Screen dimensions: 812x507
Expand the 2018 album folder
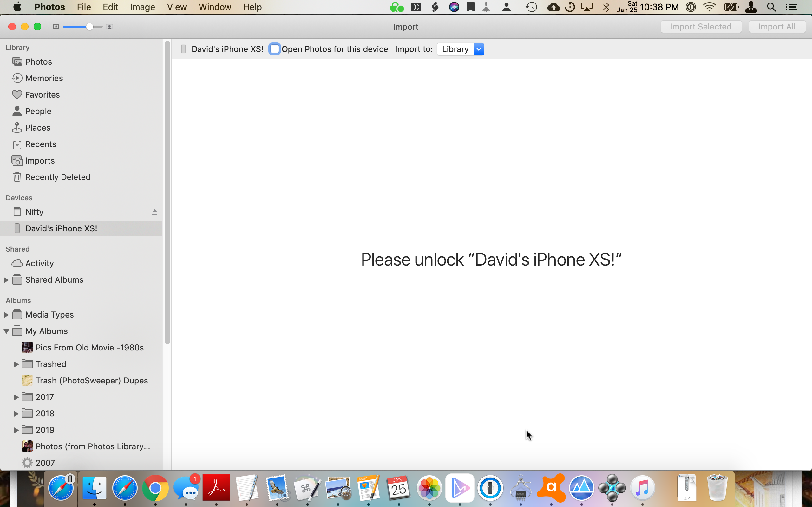[16, 414]
